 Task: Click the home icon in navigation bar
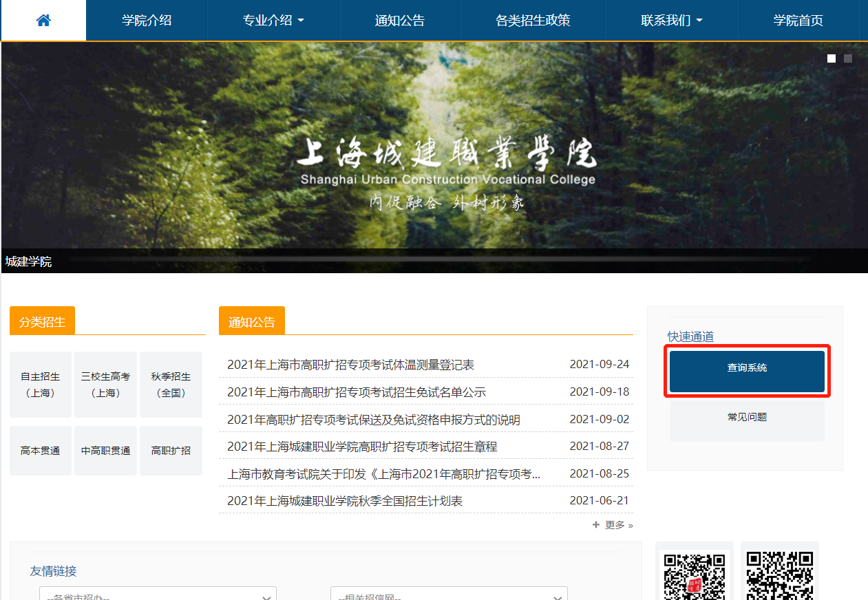(x=43, y=21)
